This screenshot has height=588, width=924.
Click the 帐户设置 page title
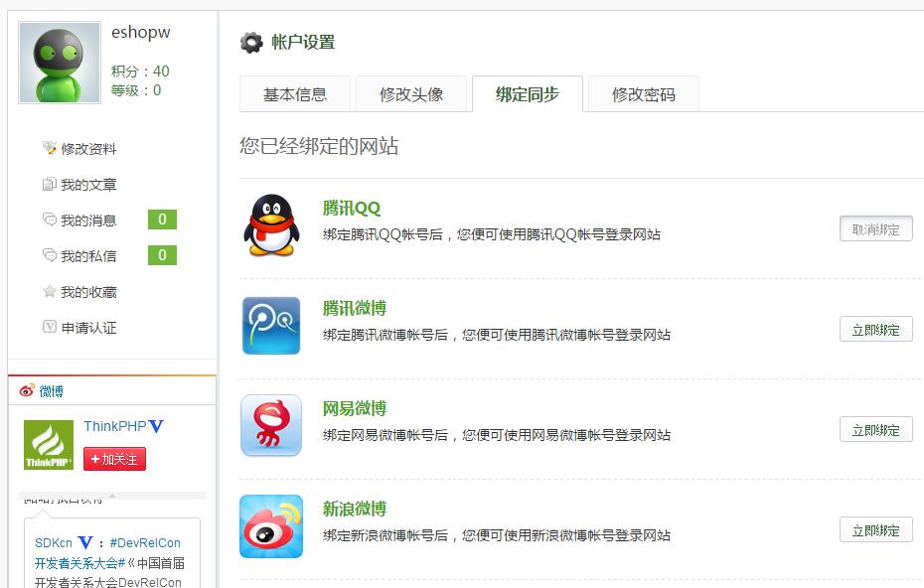pyautogui.click(x=303, y=43)
